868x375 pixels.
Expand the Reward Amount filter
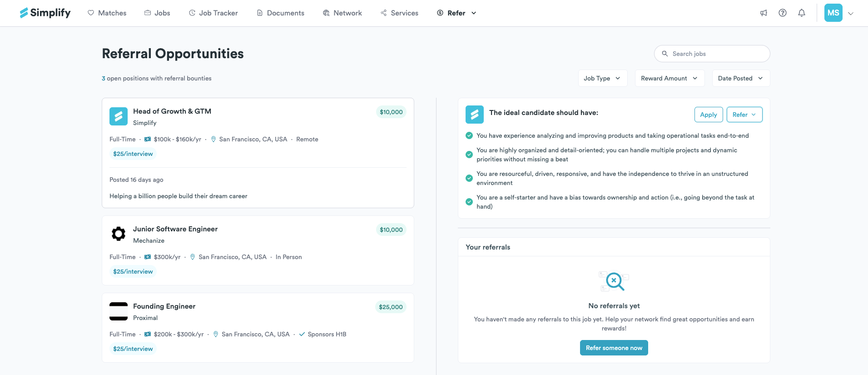[x=670, y=78]
